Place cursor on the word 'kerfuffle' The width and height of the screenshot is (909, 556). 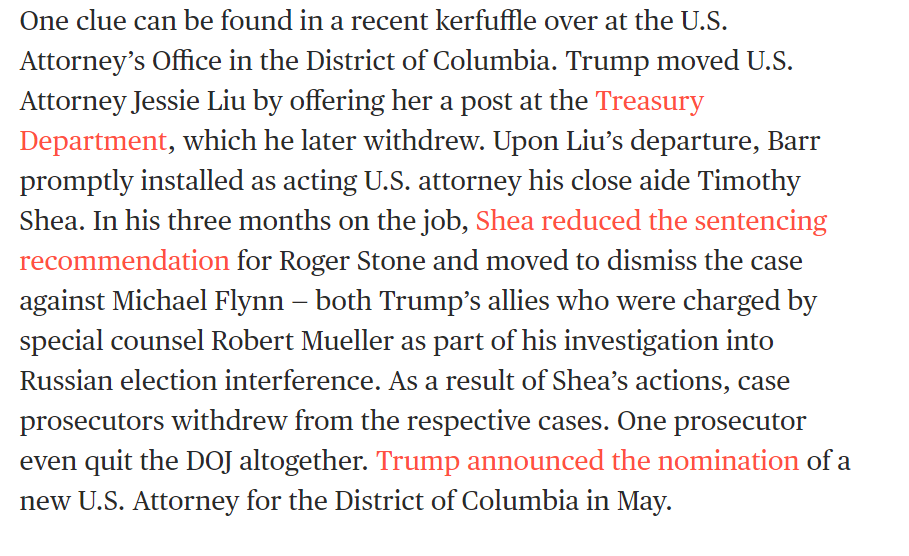[x=486, y=21]
